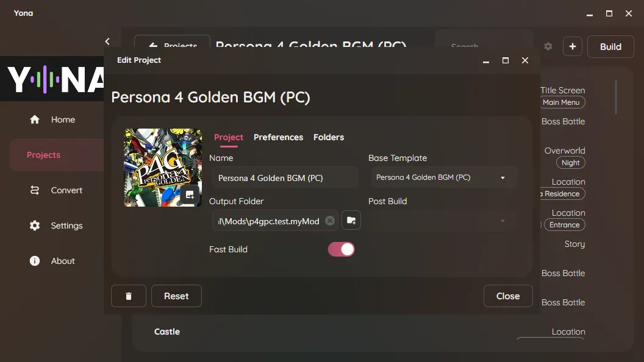Viewport: 644px width, 362px height.
Task: Clear the Output Folder path
Action: pos(330,221)
